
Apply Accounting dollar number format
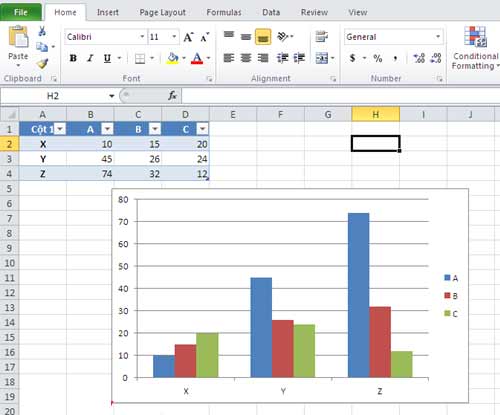pyautogui.click(x=352, y=58)
